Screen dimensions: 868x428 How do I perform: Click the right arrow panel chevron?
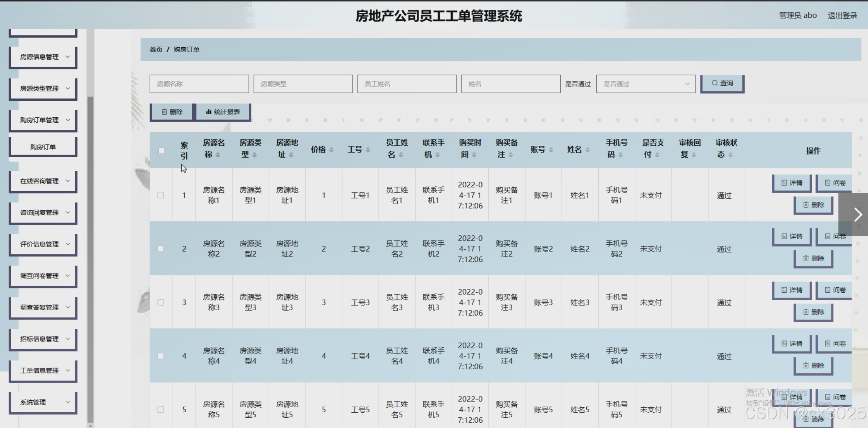[x=858, y=214]
